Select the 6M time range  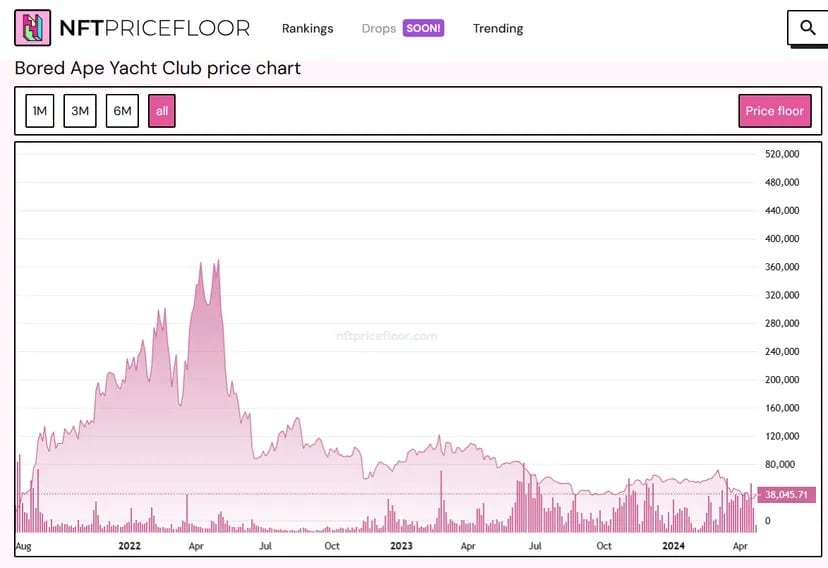pyautogui.click(x=122, y=111)
